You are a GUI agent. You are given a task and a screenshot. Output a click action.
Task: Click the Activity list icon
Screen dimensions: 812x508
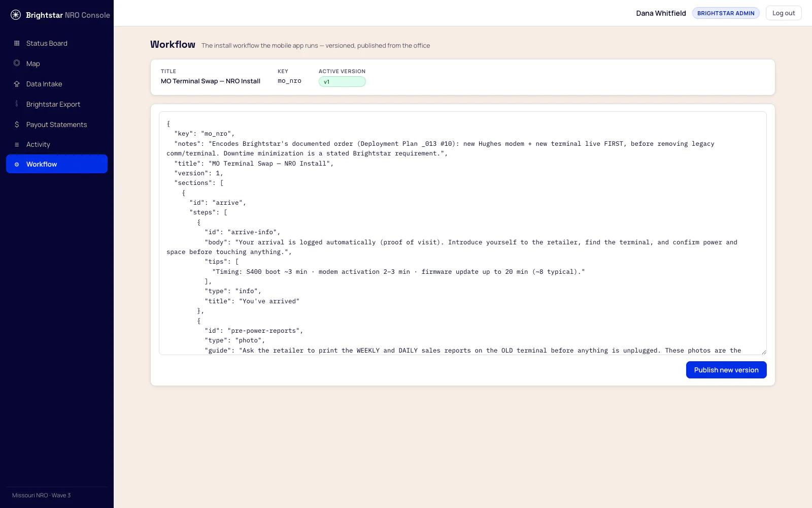(x=17, y=145)
